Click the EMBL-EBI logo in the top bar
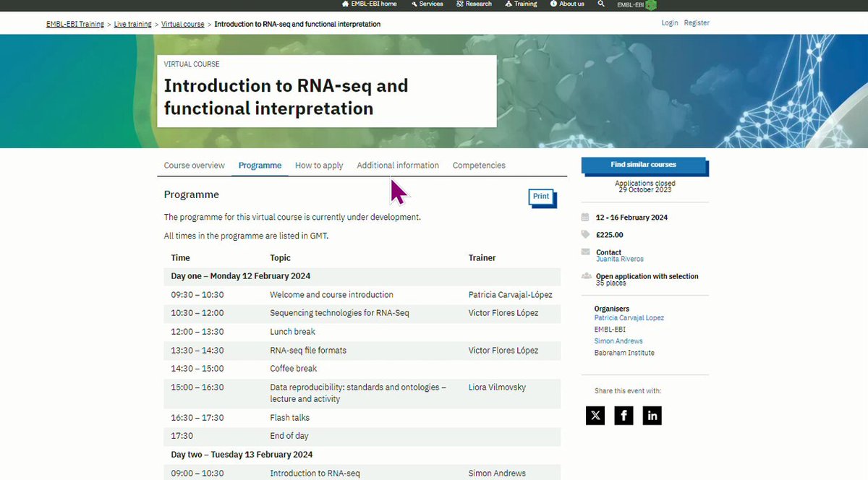This screenshot has height=480, width=868. pos(637,4)
